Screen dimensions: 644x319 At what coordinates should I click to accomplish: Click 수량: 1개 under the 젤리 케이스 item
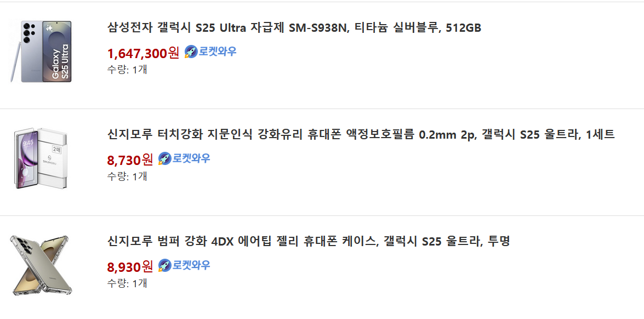[x=127, y=283]
